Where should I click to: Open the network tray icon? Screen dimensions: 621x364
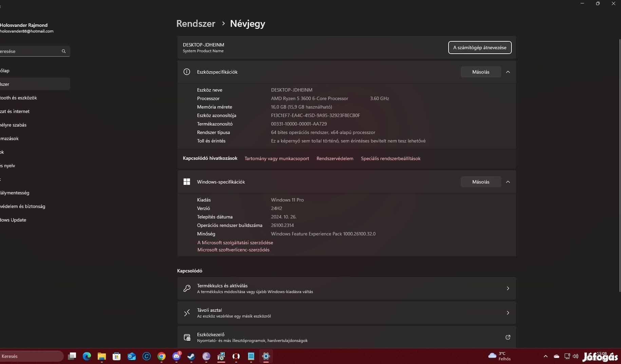click(x=567, y=356)
